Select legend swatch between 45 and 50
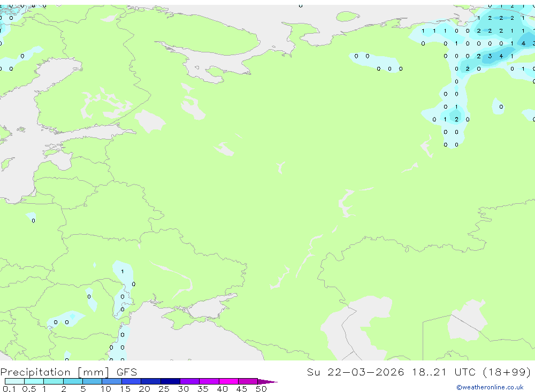The height and width of the screenshot is (392, 535). [x=248, y=381]
